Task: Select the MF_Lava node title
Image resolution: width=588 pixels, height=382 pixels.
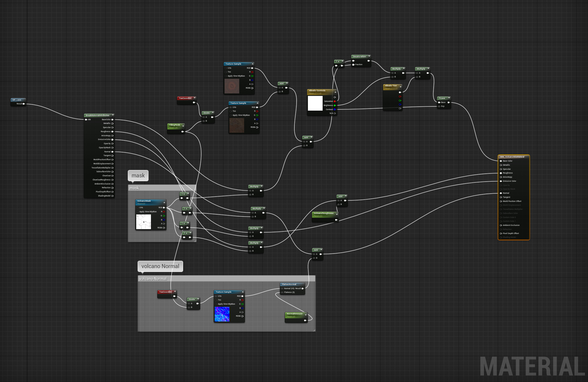Action: point(17,100)
